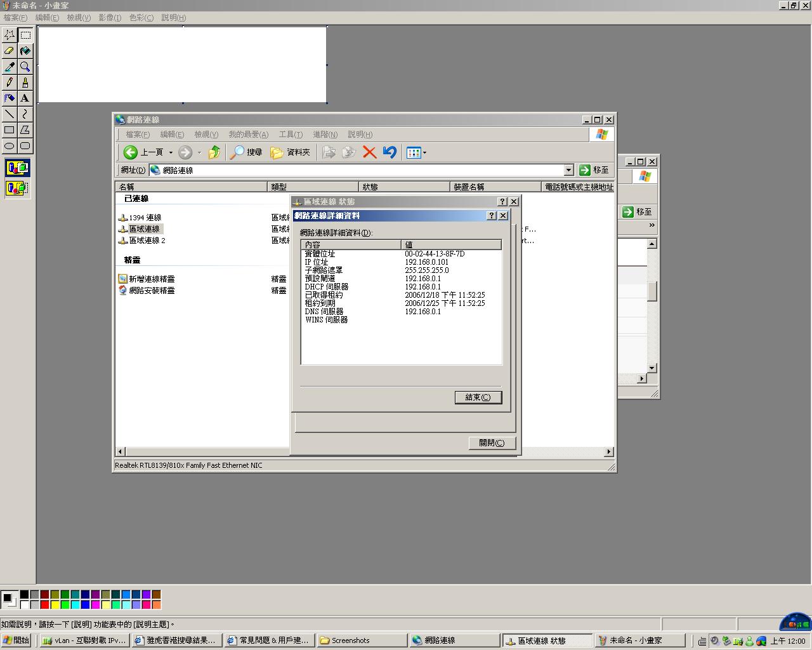This screenshot has height=650, width=812.
Task: Select the Text tool
Action: tap(25, 98)
